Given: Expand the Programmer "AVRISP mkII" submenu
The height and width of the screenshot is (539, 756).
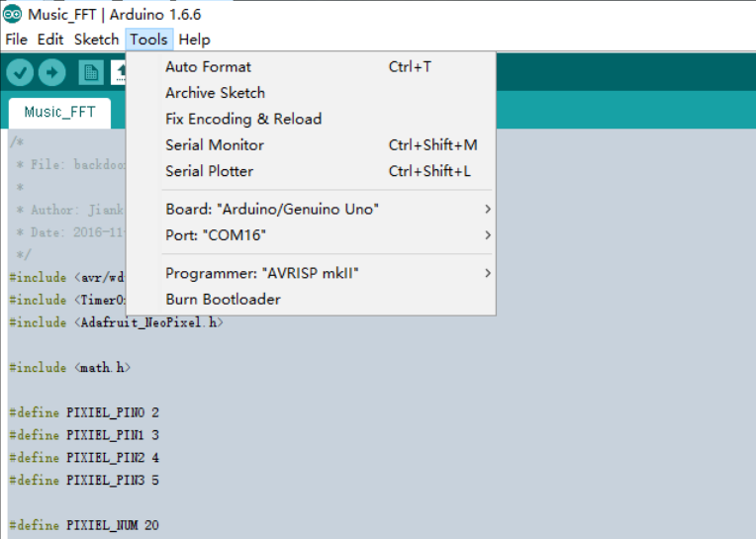Looking at the screenshot, I should coord(311,273).
